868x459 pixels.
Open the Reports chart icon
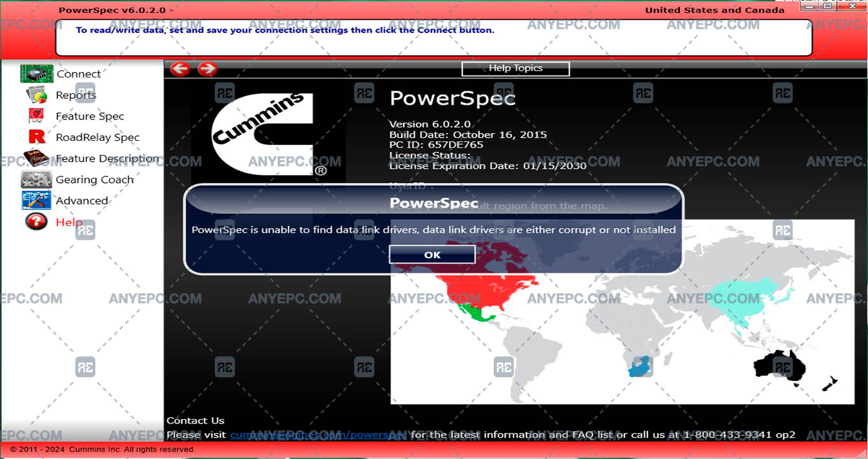point(37,95)
